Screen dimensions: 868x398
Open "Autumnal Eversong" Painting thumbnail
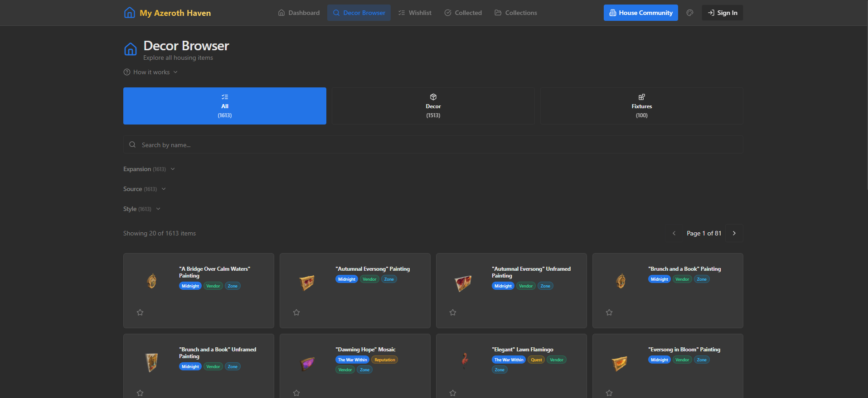click(x=307, y=283)
